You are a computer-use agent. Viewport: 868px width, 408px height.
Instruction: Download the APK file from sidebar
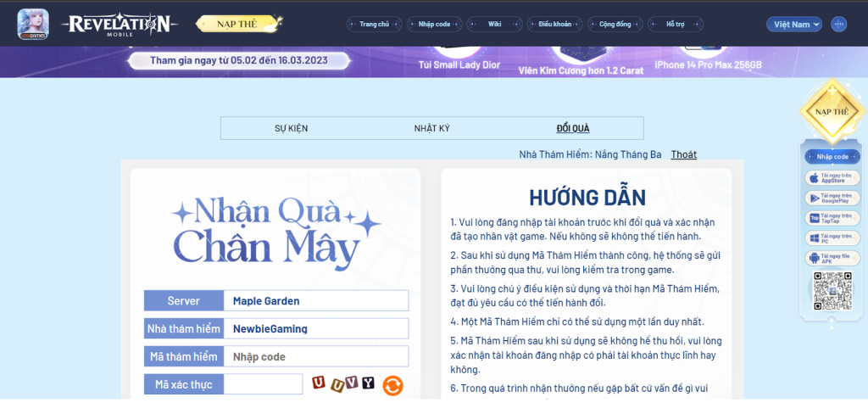click(x=832, y=258)
